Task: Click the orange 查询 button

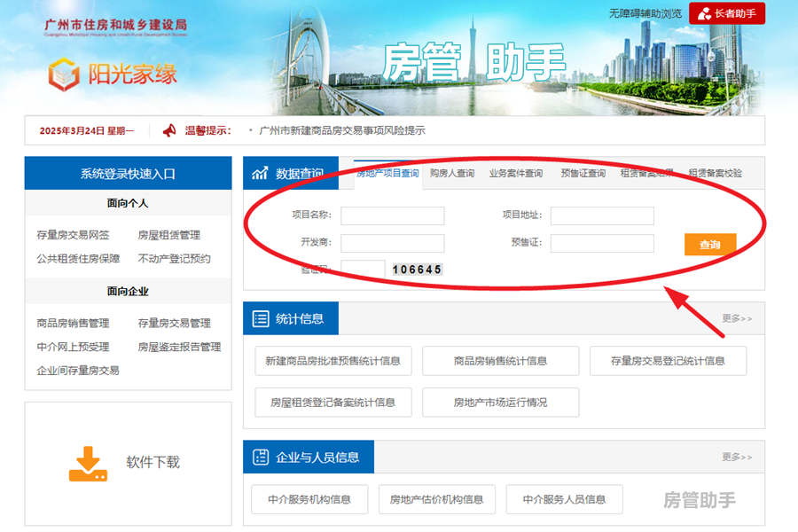Action: point(711,242)
